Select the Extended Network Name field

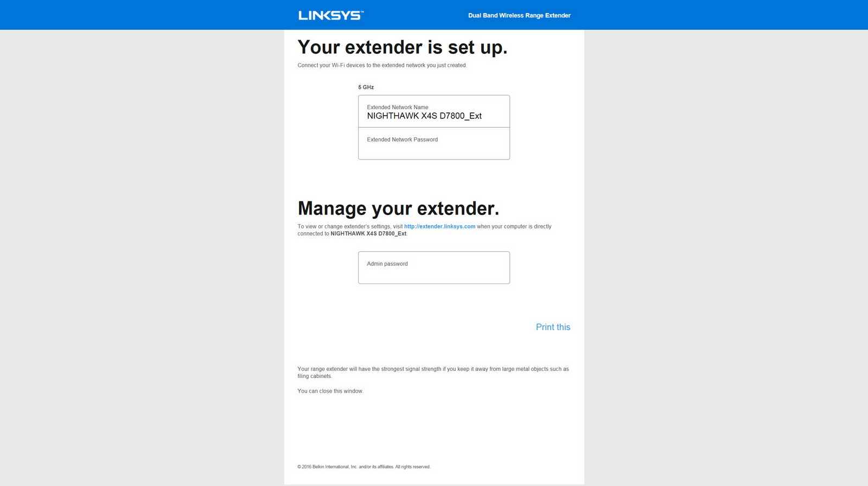[x=434, y=111]
